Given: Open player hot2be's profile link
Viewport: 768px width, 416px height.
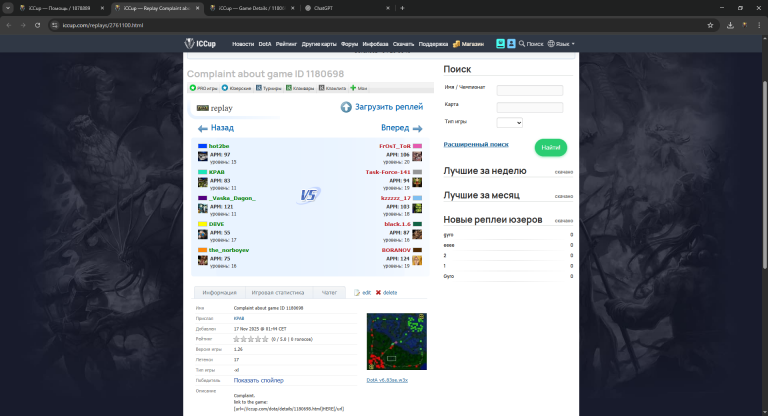Looking at the screenshot, I should click(x=219, y=146).
